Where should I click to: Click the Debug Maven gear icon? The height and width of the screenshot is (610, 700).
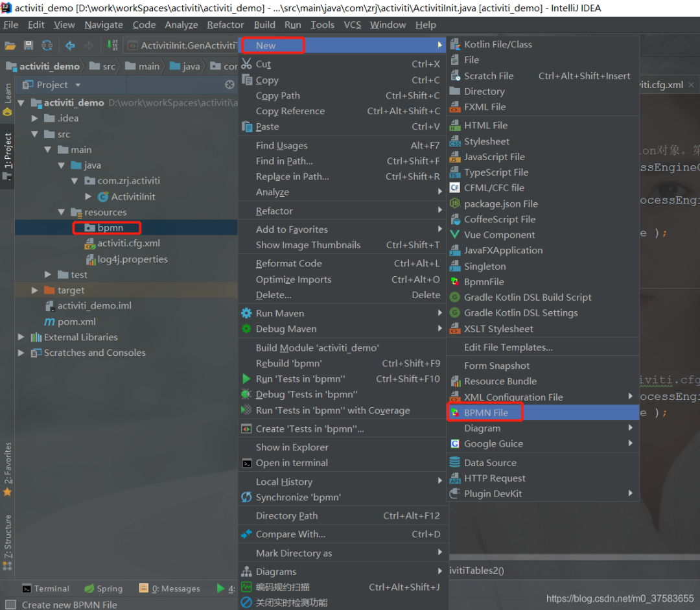tap(246, 329)
